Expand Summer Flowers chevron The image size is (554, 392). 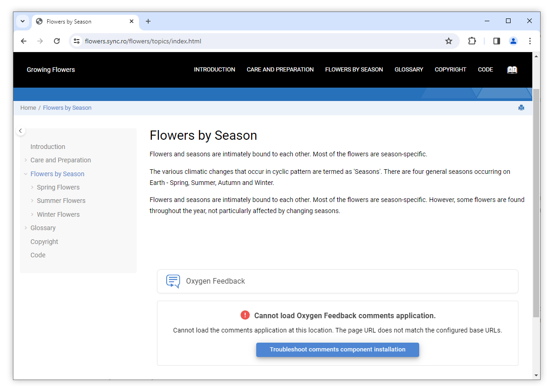point(32,201)
